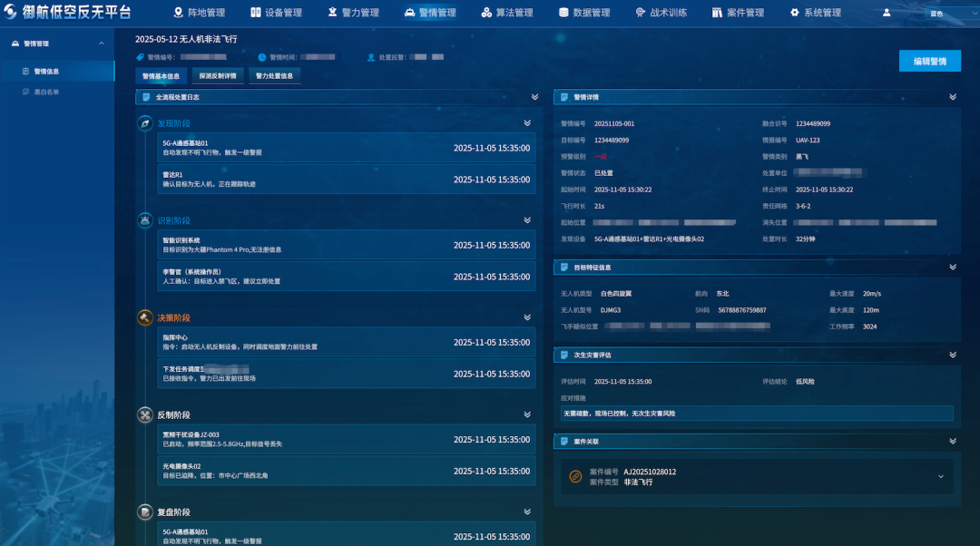Click the 发现阶段 compass stage icon
The image size is (980, 546).
[x=145, y=123]
